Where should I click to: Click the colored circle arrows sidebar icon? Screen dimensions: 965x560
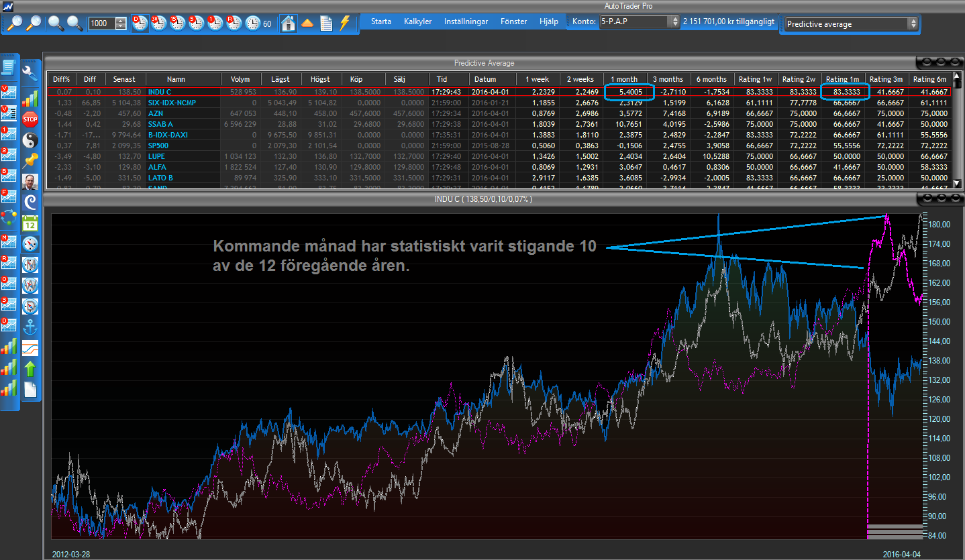(9, 217)
